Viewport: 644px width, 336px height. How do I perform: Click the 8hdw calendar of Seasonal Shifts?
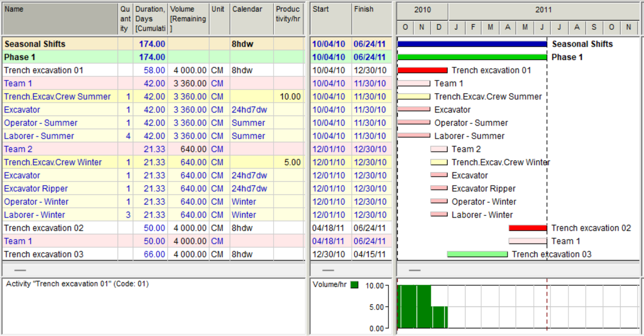coord(243,44)
